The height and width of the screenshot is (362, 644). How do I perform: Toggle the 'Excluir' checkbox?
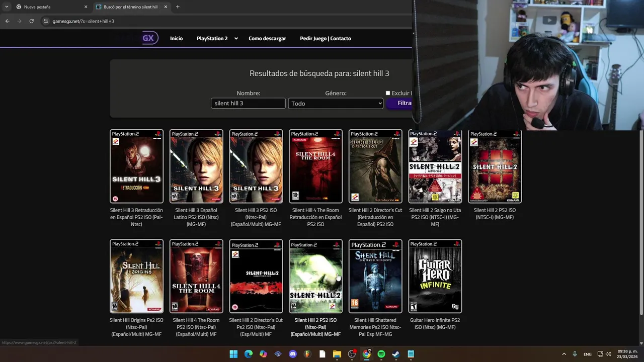[388, 93]
